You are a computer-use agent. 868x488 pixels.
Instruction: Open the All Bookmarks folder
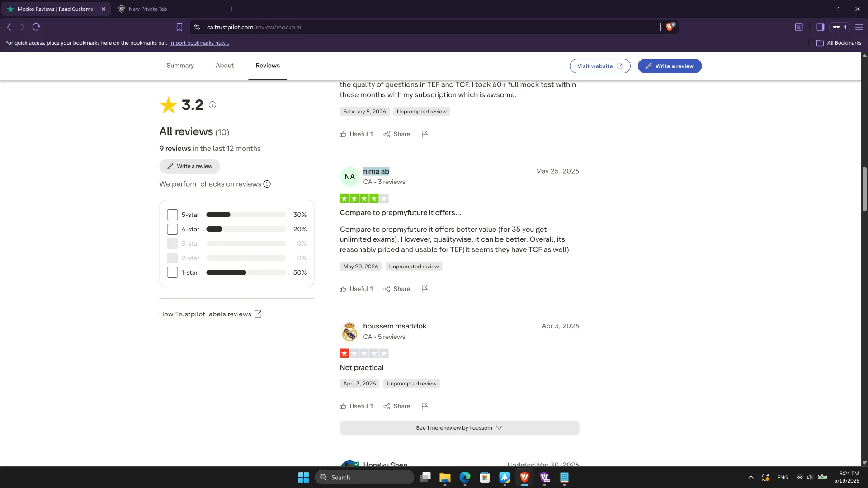pos(839,43)
